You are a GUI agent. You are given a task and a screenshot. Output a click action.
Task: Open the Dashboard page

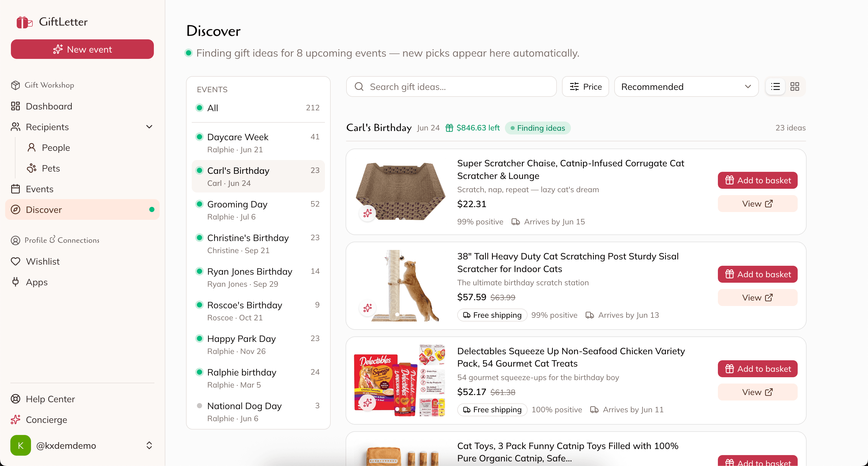(x=82, y=106)
